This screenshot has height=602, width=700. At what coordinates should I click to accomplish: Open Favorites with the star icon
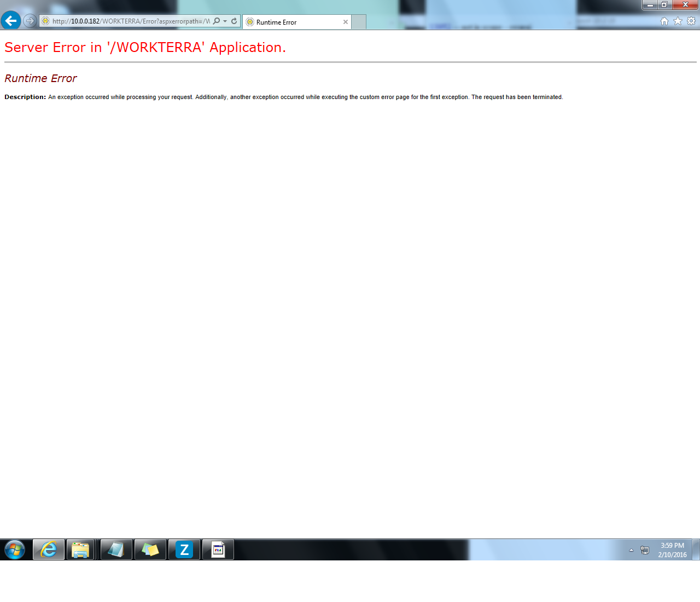coord(678,21)
